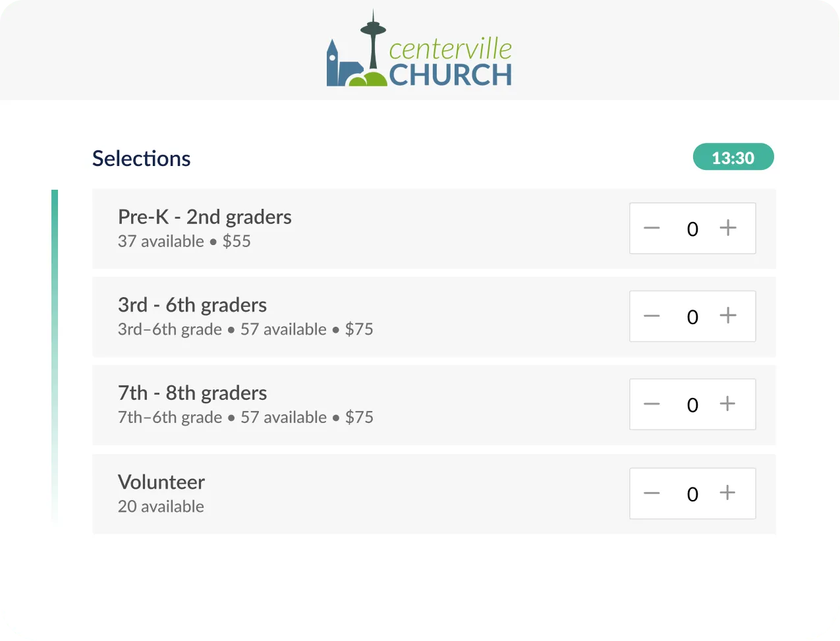Click the Volunteer quantity field
The width and height of the screenshot is (840, 641).
click(692, 493)
